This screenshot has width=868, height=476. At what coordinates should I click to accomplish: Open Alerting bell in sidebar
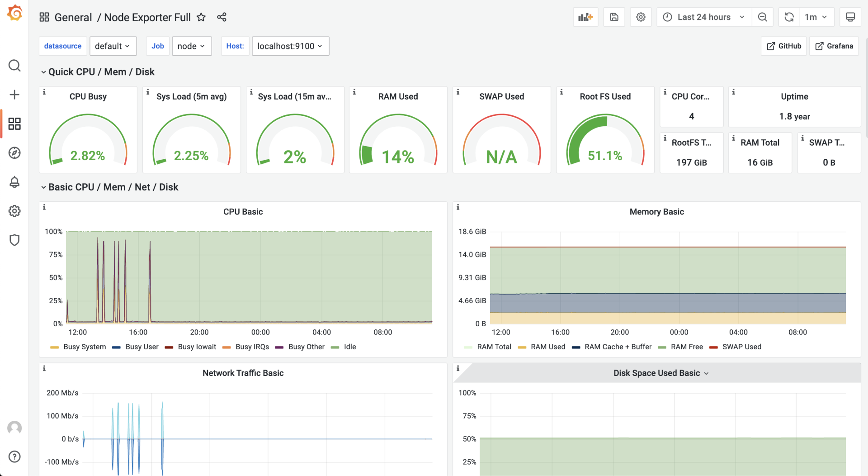coord(14,182)
